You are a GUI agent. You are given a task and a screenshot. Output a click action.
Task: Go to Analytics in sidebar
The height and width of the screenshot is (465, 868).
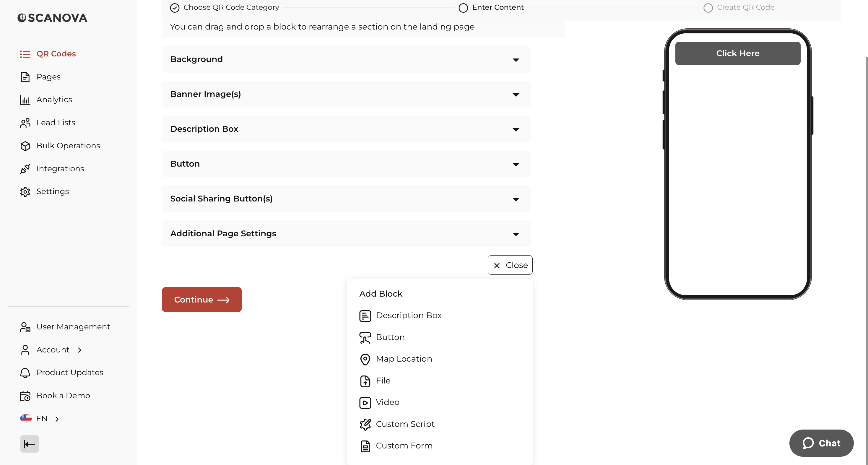[x=54, y=100]
